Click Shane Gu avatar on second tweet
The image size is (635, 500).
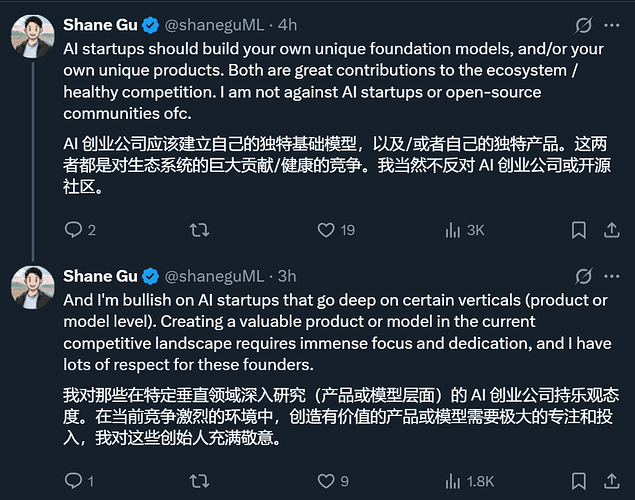tap(32, 287)
